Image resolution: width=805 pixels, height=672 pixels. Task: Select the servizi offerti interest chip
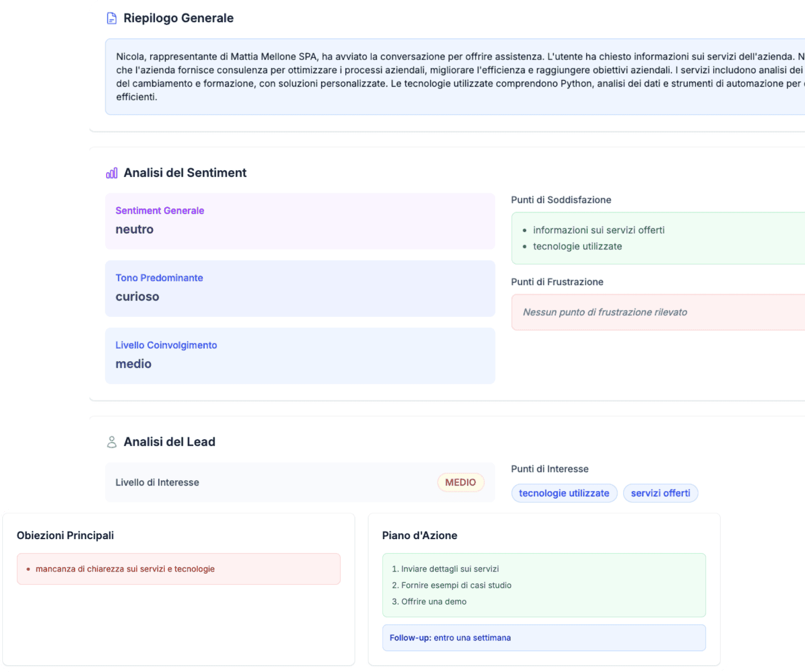(660, 493)
